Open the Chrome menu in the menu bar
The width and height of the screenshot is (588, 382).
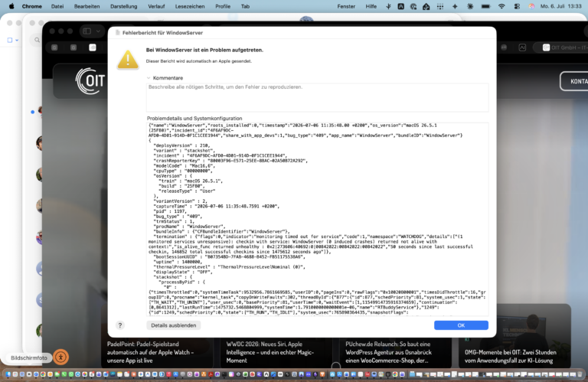click(x=32, y=6)
